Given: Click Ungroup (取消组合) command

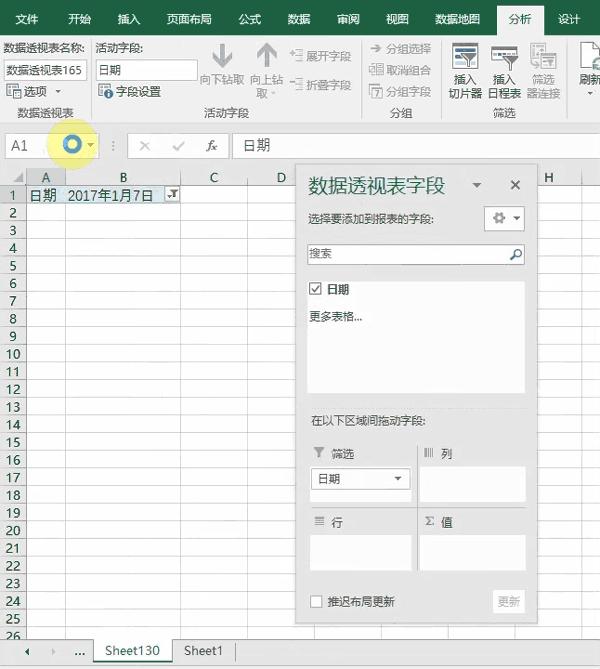Looking at the screenshot, I should point(399,70).
